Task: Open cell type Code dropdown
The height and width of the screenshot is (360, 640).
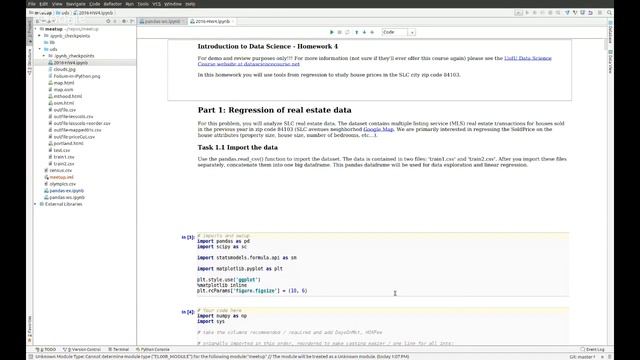Action: click(x=398, y=32)
